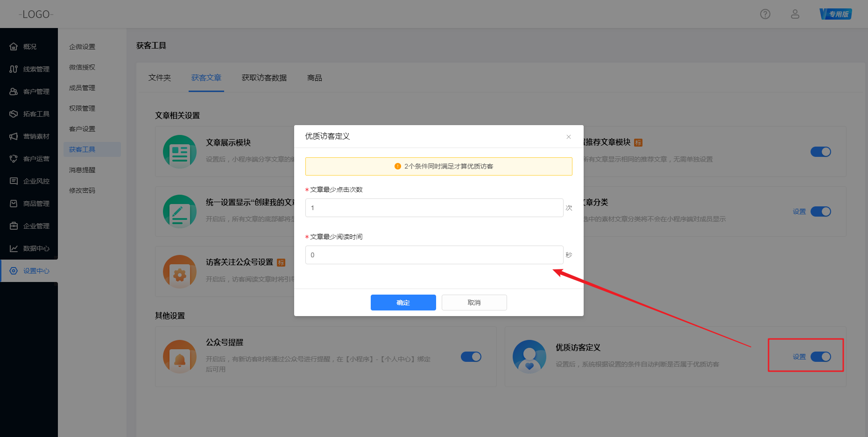
Task: Switch to the 文件夹 tab
Action: point(160,78)
